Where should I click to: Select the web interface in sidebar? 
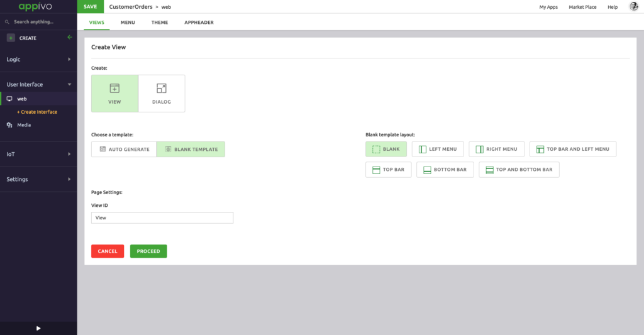point(38,99)
